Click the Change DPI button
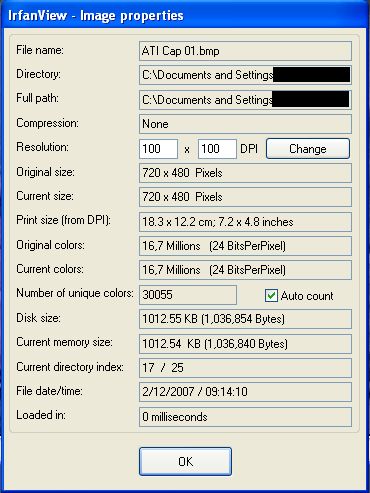This screenshot has height=493, width=370. (x=308, y=149)
